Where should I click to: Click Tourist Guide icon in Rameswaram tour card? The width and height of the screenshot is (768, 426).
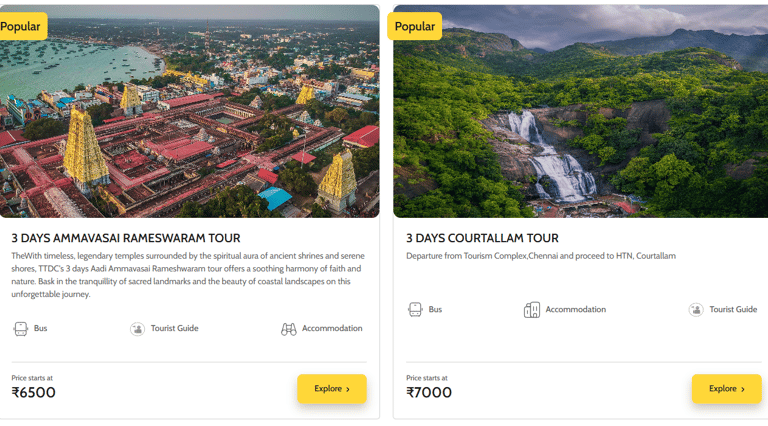pyautogui.click(x=137, y=329)
